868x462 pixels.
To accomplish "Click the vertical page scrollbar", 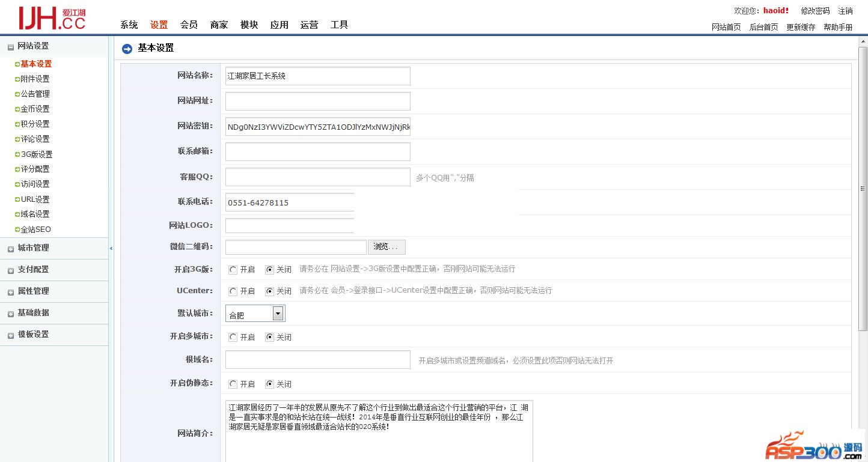I will (863, 189).
